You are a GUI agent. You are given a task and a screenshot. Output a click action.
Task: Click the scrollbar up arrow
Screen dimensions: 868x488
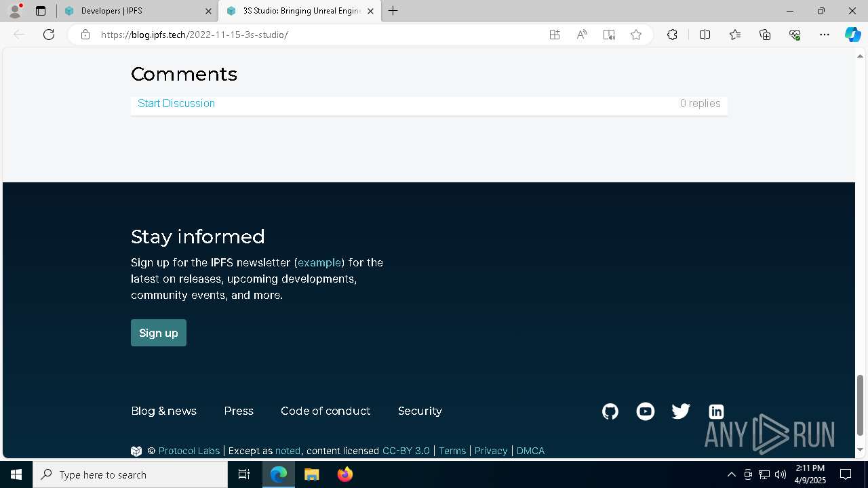[861, 56]
